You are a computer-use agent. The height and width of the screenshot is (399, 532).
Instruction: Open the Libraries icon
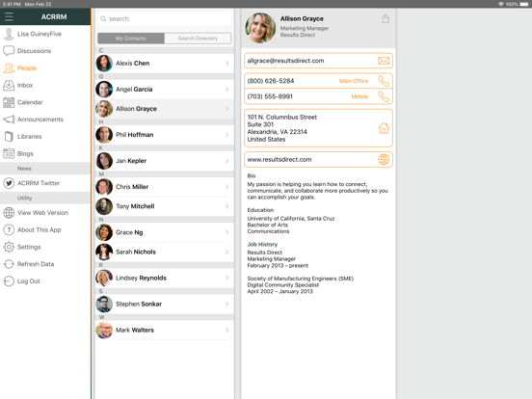tap(9, 137)
